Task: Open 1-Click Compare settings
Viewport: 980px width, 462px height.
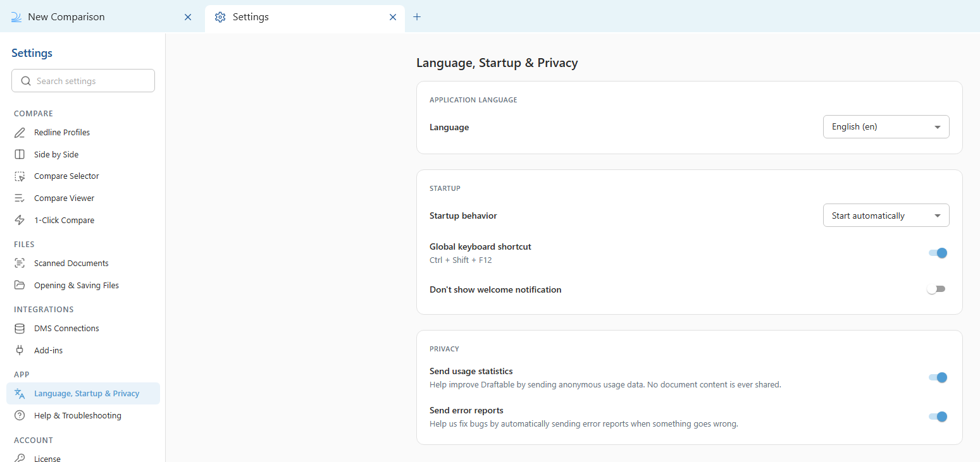Action: pos(83,220)
